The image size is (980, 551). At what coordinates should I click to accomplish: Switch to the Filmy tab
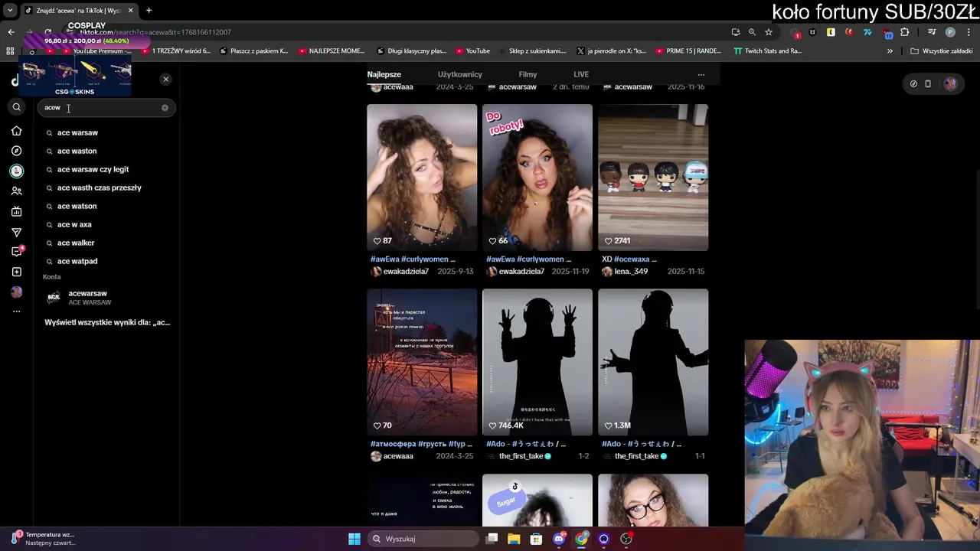click(x=528, y=74)
